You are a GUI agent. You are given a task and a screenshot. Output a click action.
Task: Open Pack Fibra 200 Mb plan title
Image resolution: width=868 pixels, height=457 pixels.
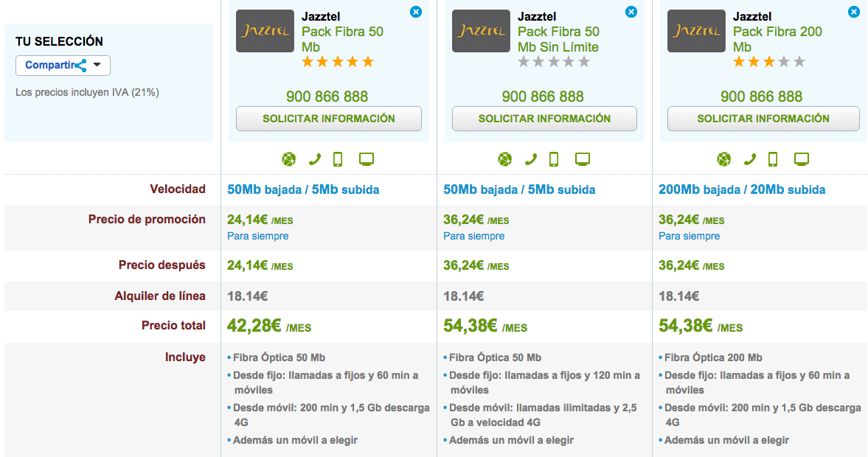(x=777, y=39)
